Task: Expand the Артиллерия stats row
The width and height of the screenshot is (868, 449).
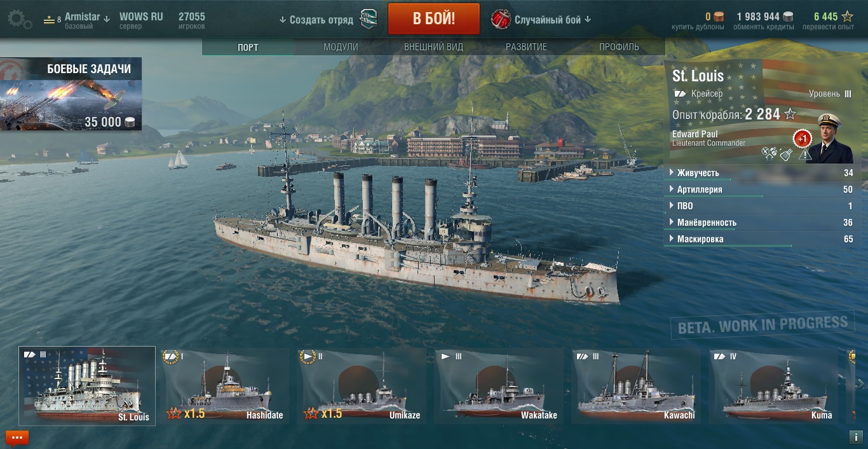Action: click(x=761, y=190)
